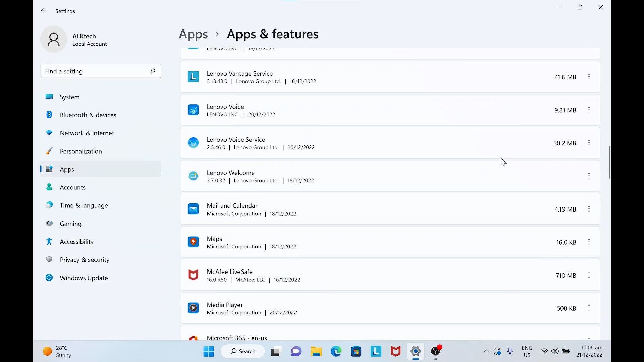
Task: Show hidden system tray icons
Action: point(486,351)
